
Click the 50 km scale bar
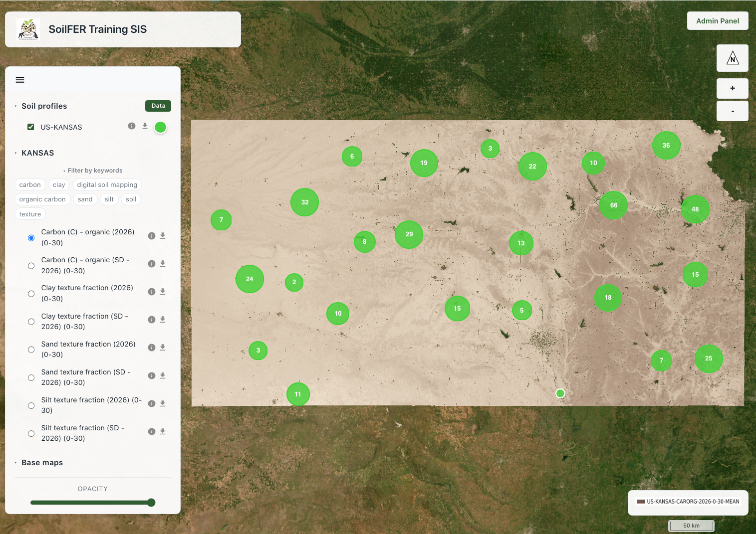point(691,526)
